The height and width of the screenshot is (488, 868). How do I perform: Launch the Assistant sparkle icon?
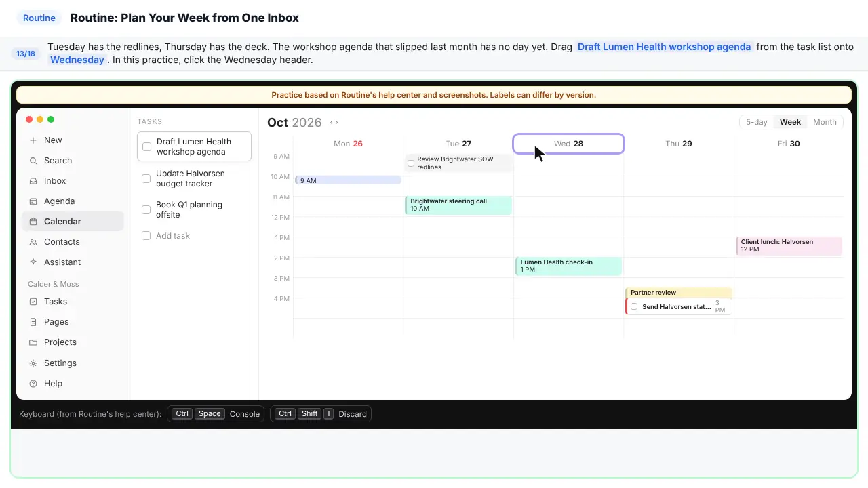click(33, 262)
